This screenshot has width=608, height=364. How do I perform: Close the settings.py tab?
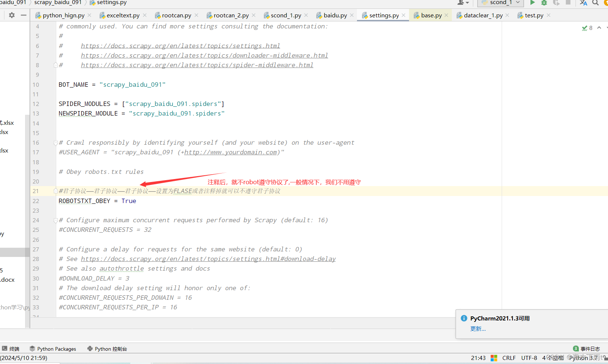tap(403, 15)
